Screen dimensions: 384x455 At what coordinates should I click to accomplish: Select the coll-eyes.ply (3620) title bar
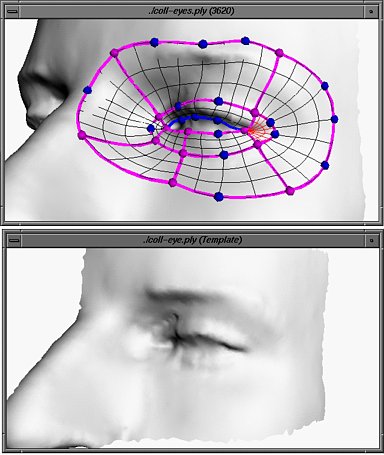[191, 11]
